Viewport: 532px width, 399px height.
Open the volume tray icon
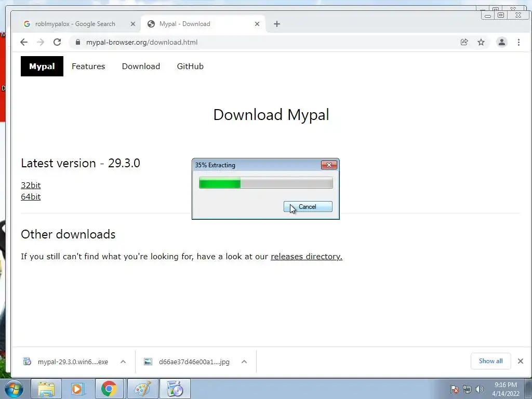coord(479,389)
